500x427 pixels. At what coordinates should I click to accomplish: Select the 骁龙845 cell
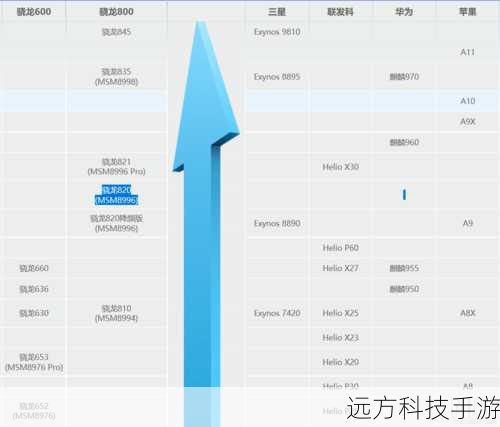tap(116, 32)
